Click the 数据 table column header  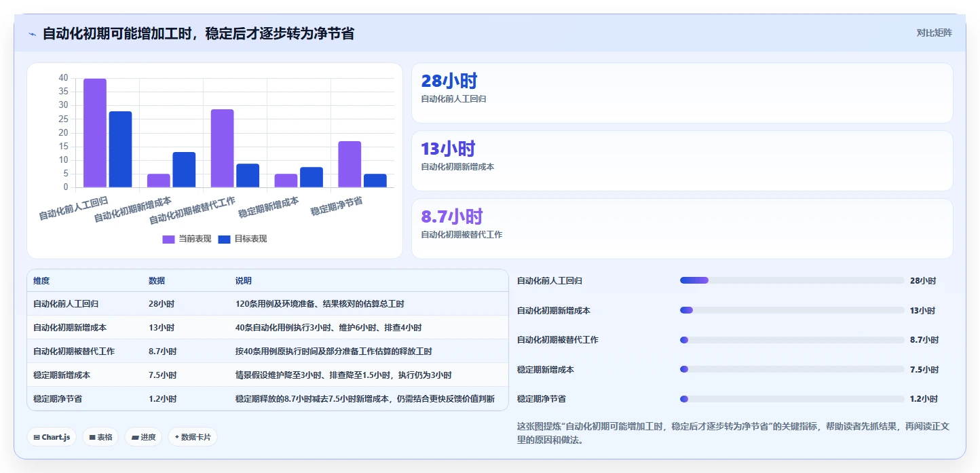coord(157,281)
